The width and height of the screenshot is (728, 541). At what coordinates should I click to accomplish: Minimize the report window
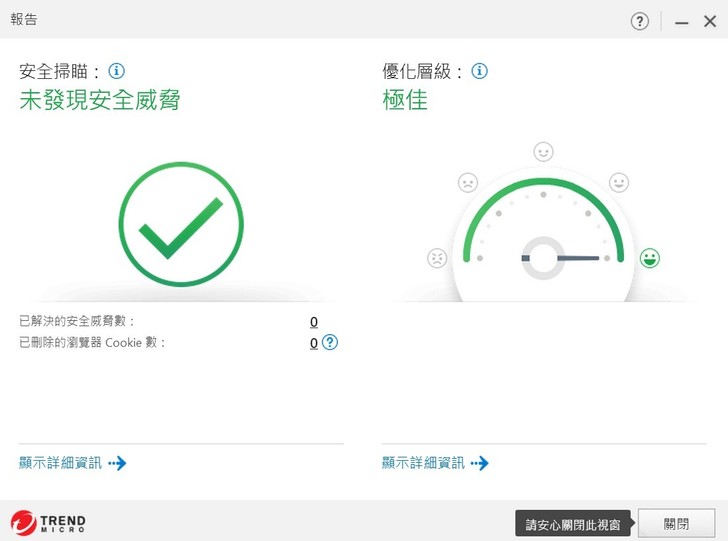[682, 21]
